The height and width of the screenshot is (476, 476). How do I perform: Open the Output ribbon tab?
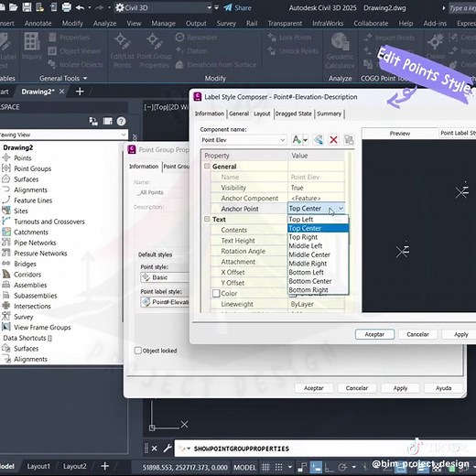click(x=196, y=23)
